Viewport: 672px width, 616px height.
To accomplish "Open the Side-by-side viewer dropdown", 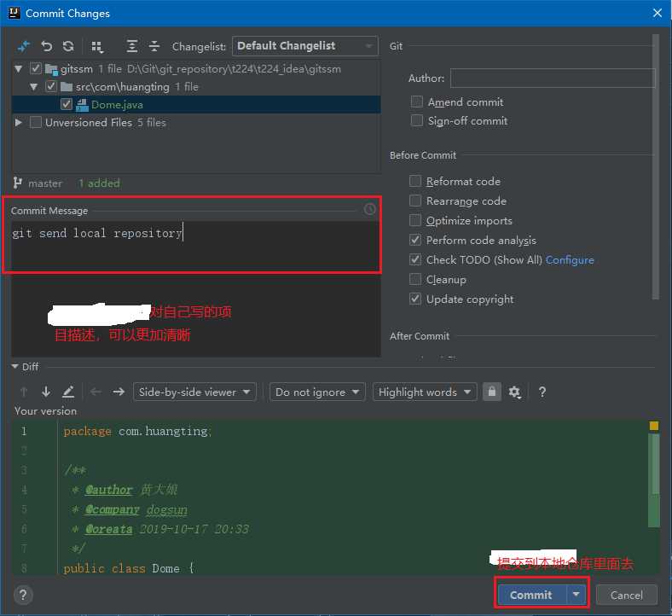I will click(194, 392).
